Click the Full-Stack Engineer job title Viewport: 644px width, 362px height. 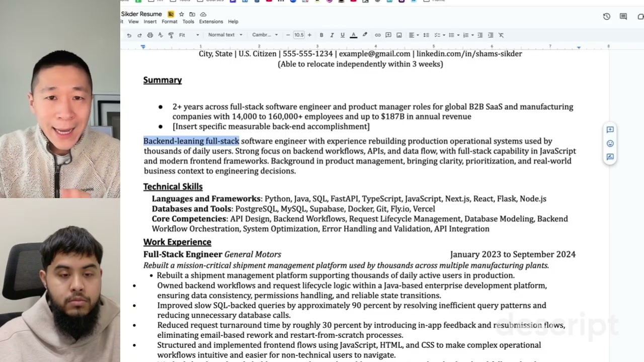coord(183,254)
